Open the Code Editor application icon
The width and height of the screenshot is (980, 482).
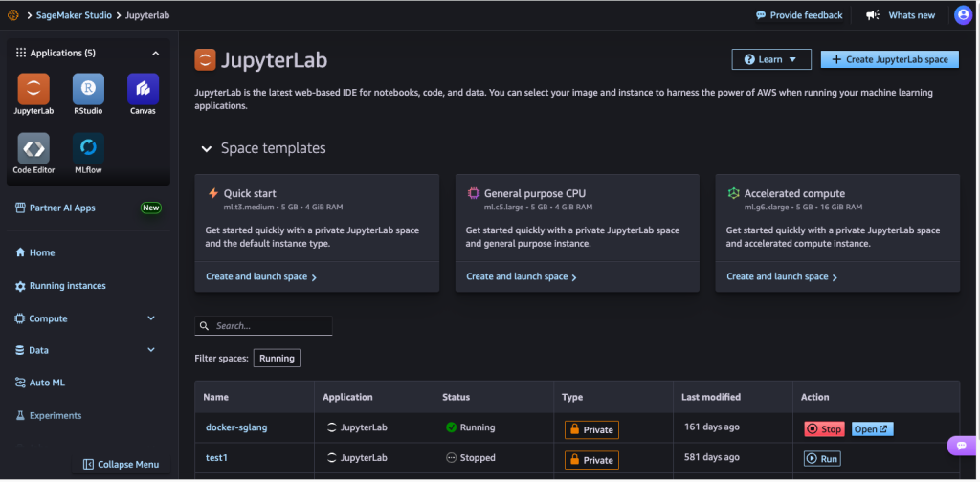pos(33,149)
